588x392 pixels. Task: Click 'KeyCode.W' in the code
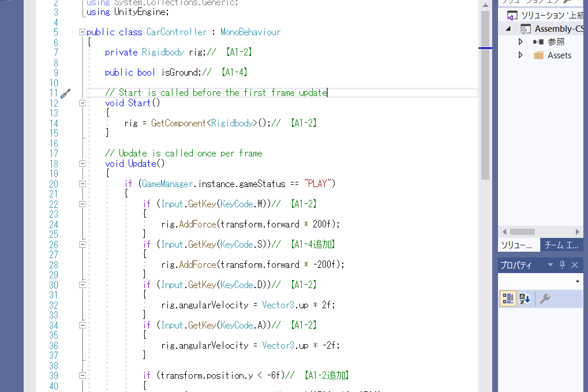[242, 204]
